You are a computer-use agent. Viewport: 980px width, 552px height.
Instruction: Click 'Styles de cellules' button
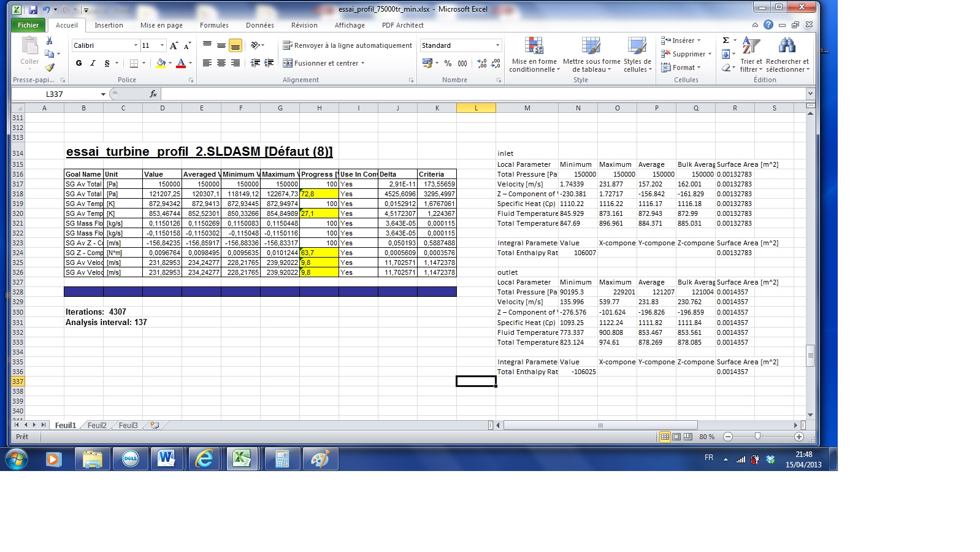[x=637, y=55]
